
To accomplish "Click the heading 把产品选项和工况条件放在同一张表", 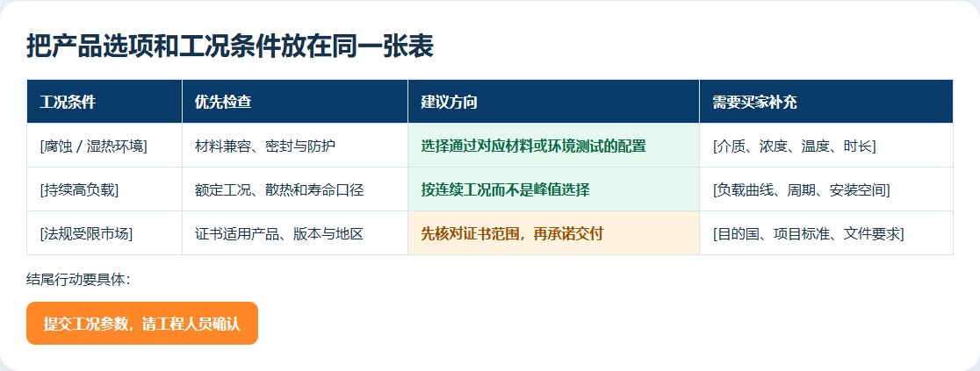I will pos(230,46).
